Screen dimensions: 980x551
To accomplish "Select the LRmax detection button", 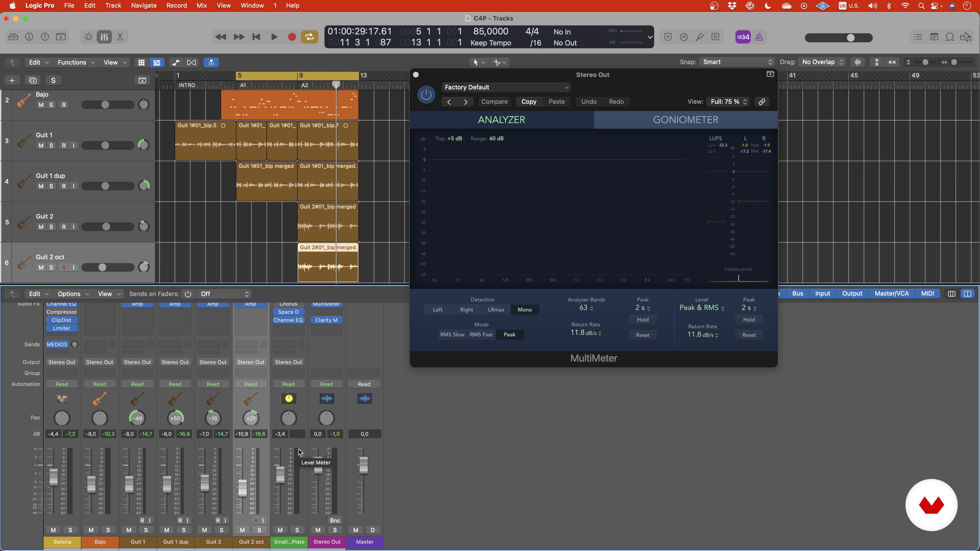I will click(496, 310).
